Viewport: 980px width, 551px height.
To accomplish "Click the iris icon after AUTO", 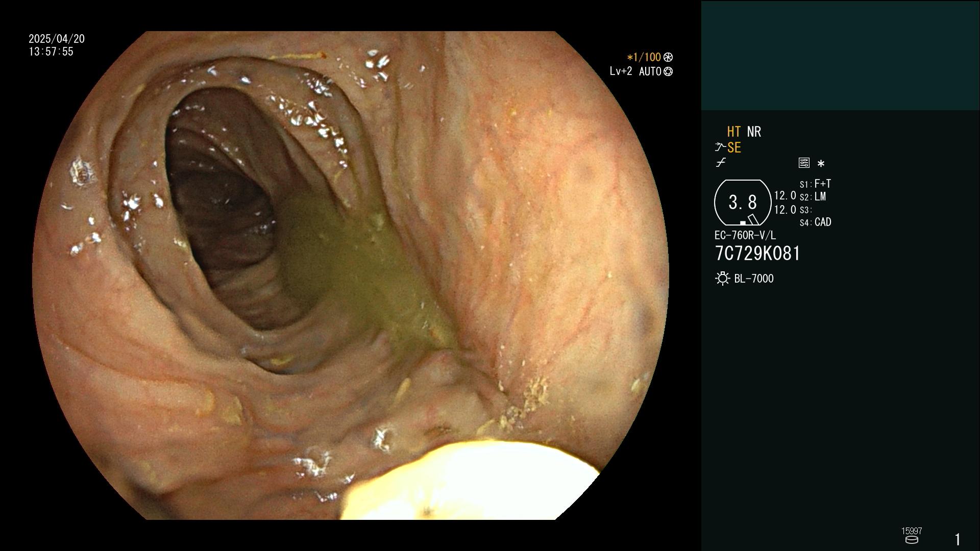I will pyautogui.click(x=668, y=71).
